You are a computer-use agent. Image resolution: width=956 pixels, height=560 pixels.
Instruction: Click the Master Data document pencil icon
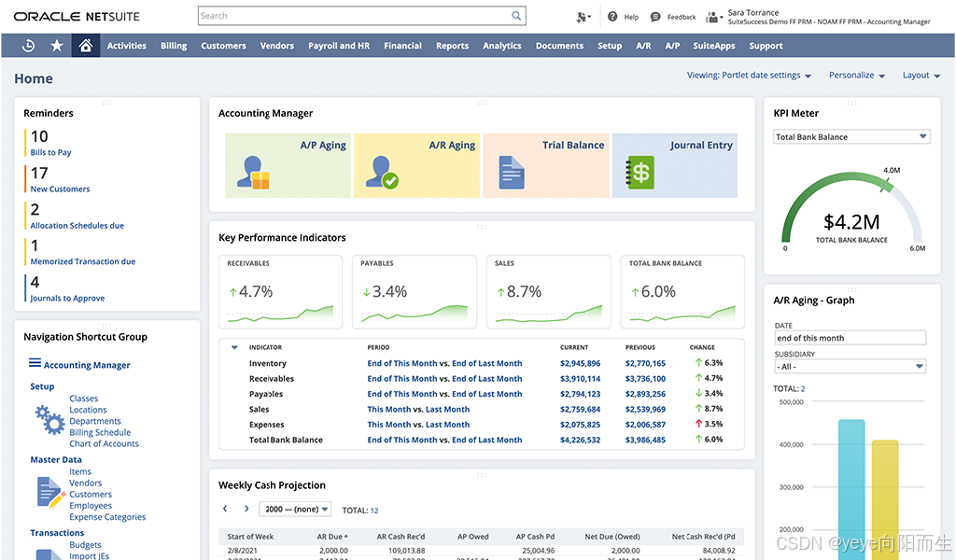[50, 493]
